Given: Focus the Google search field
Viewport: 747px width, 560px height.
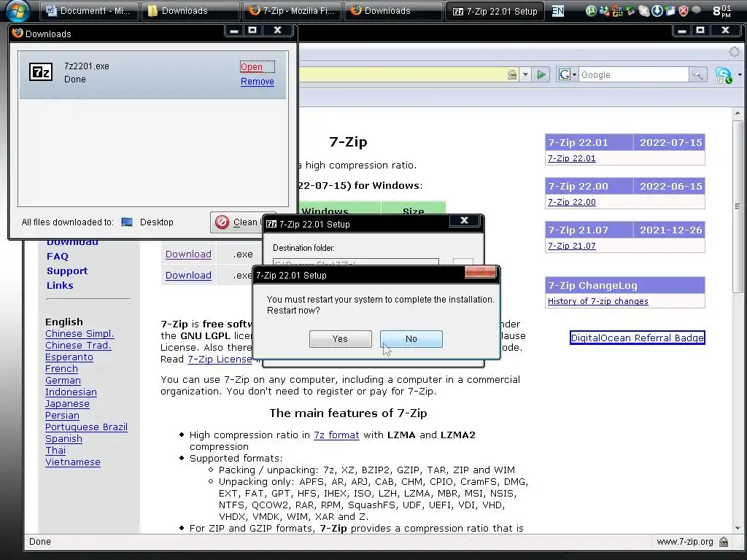Looking at the screenshot, I should pos(634,75).
